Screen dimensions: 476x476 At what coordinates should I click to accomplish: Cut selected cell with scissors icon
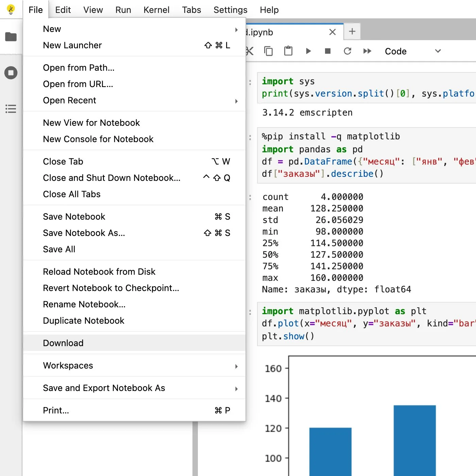click(250, 51)
